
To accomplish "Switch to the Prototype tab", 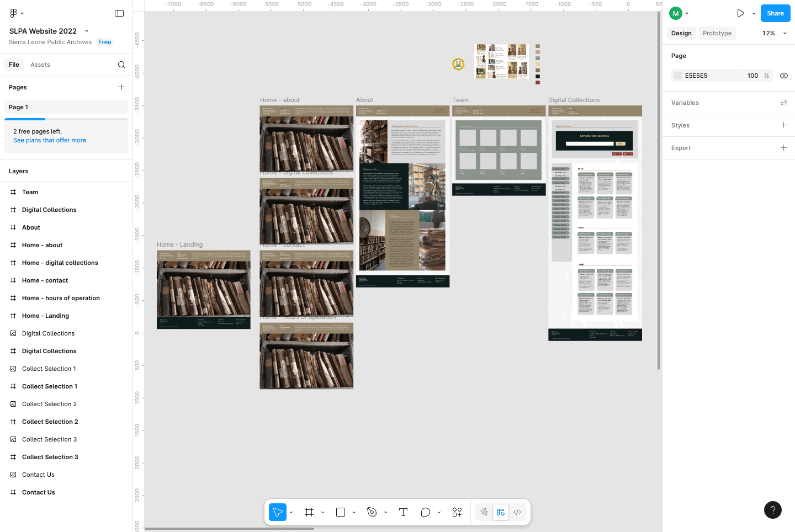I will click(717, 33).
